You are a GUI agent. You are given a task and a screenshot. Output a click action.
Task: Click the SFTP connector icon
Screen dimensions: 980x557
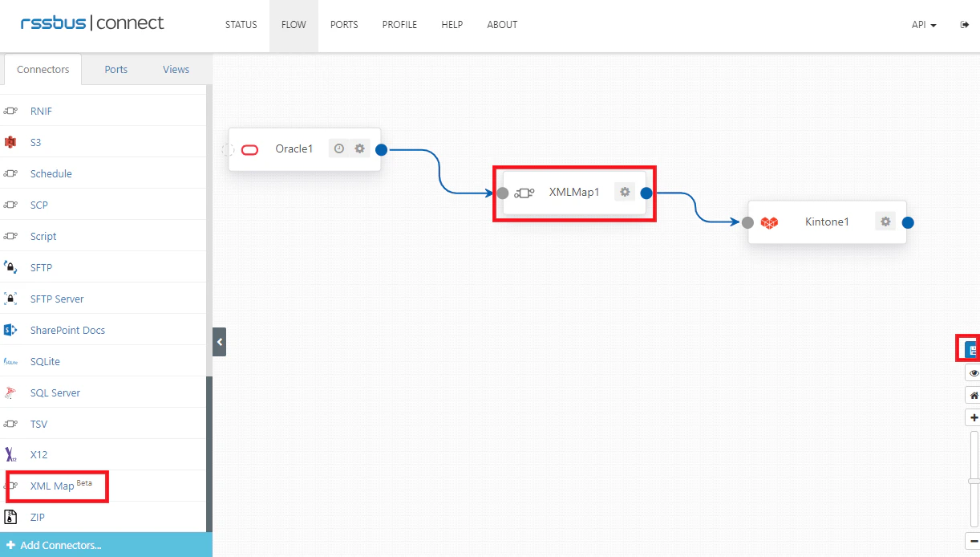pyautogui.click(x=10, y=267)
